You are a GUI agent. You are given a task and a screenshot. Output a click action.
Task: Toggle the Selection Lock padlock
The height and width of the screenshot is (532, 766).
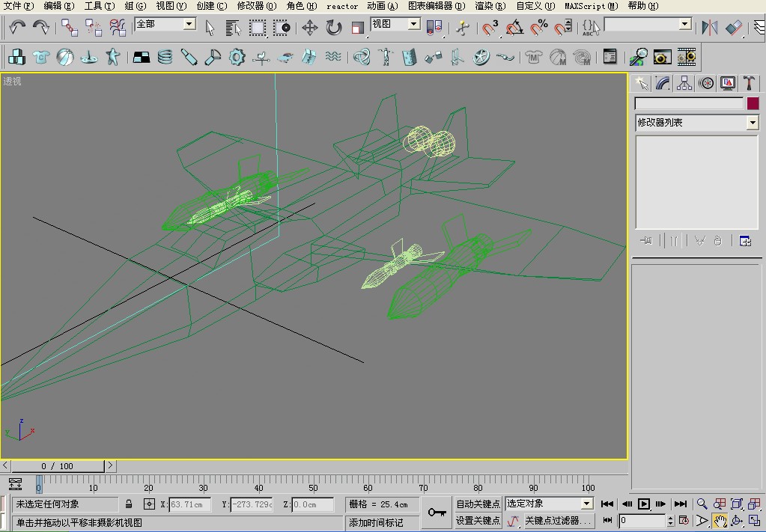129,504
